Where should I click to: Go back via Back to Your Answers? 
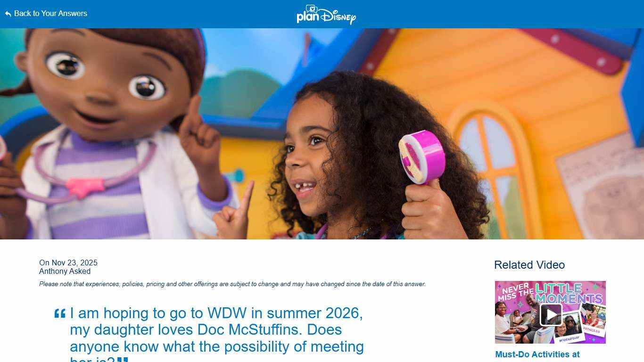point(46,14)
